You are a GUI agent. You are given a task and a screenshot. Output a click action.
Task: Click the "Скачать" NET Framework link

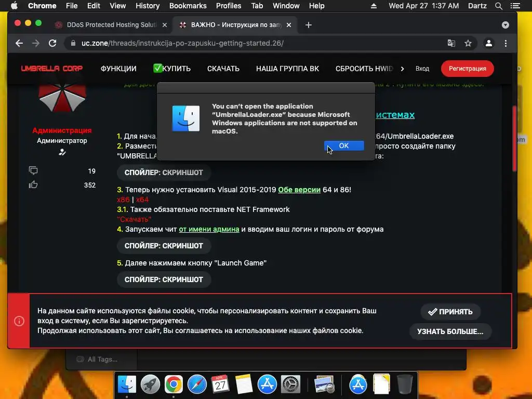134,219
